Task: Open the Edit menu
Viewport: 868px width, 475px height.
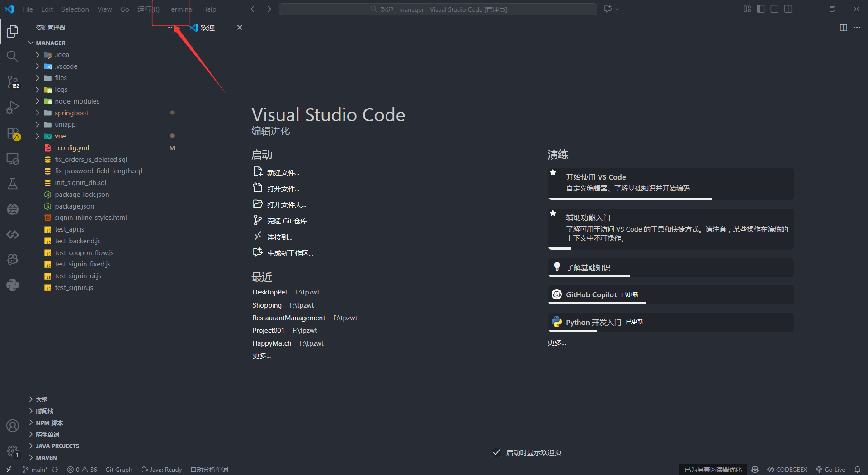Action: tap(47, 9)
